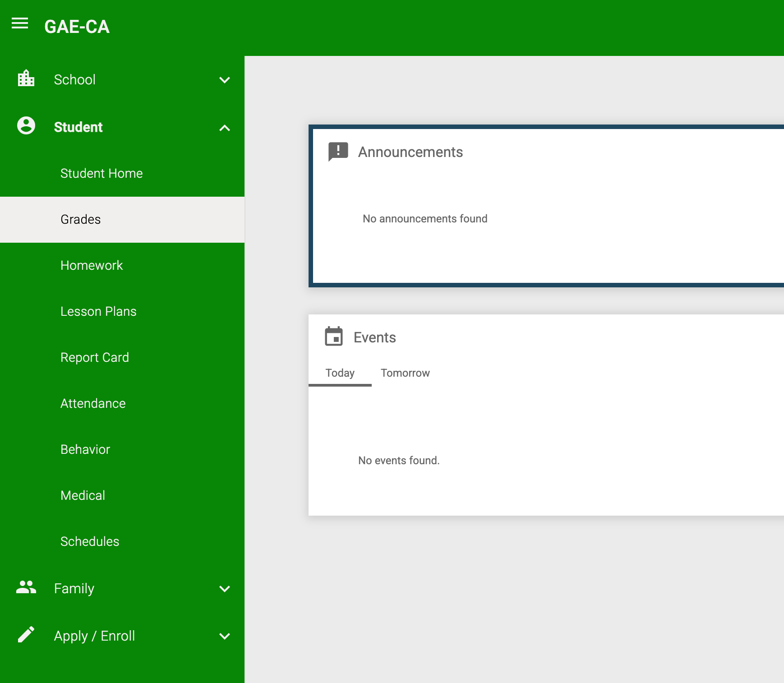The image size is (784, 683).
Task: Open the Report Card page
Action: coord(94,357)
